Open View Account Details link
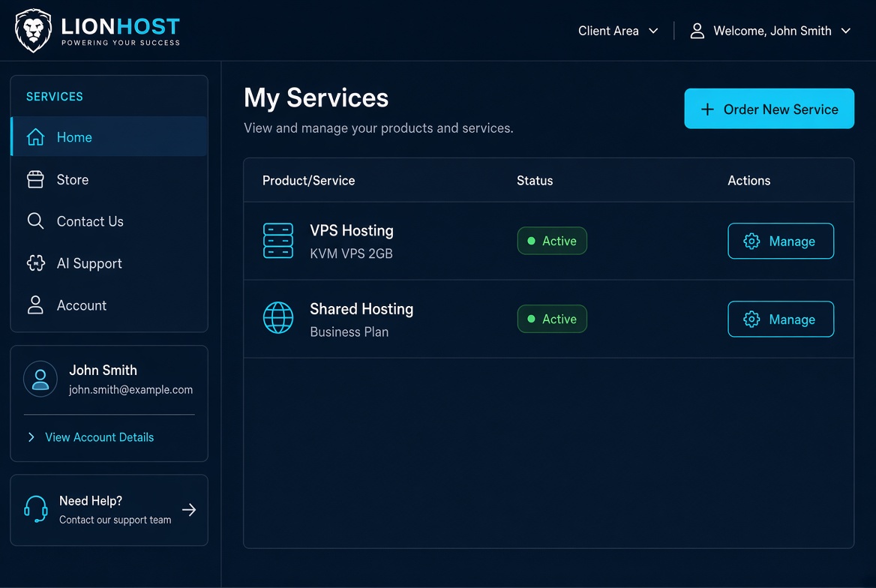 (100, 437)
